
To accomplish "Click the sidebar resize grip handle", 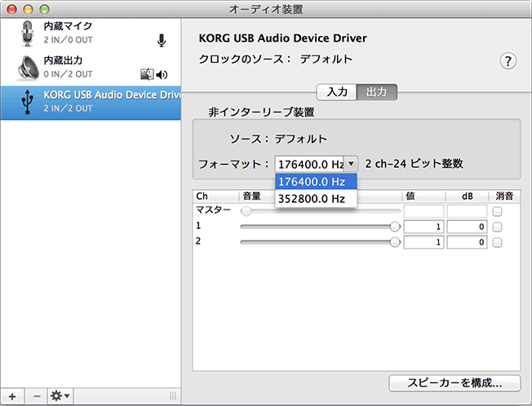I will (173, 396).
